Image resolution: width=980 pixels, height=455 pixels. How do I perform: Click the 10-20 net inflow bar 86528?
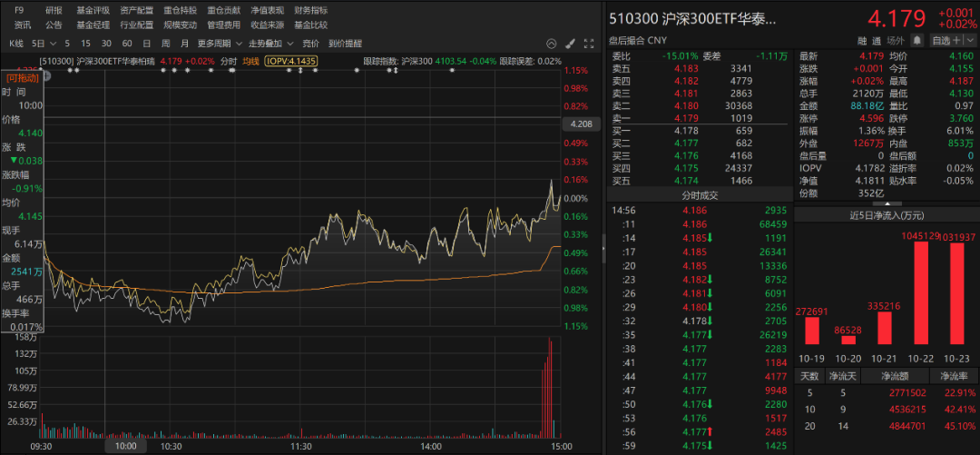[848, 340]
